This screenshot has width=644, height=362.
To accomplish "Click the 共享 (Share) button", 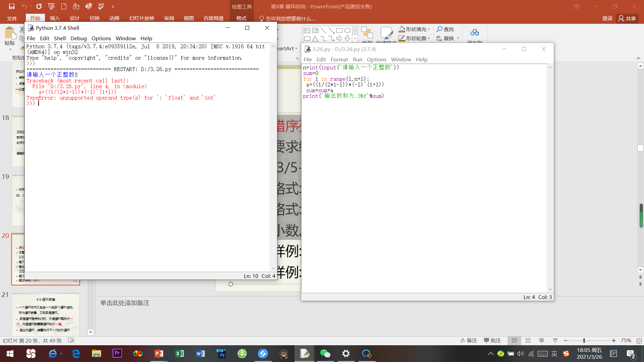I will point(627,18).
